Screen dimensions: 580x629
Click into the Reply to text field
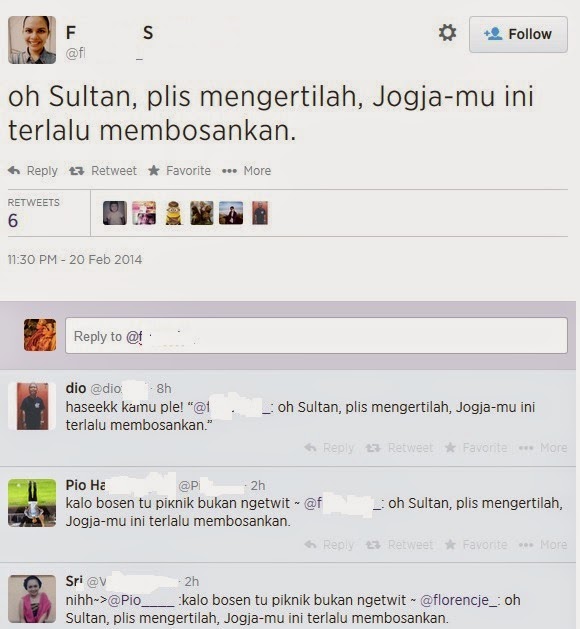[316, 336]
